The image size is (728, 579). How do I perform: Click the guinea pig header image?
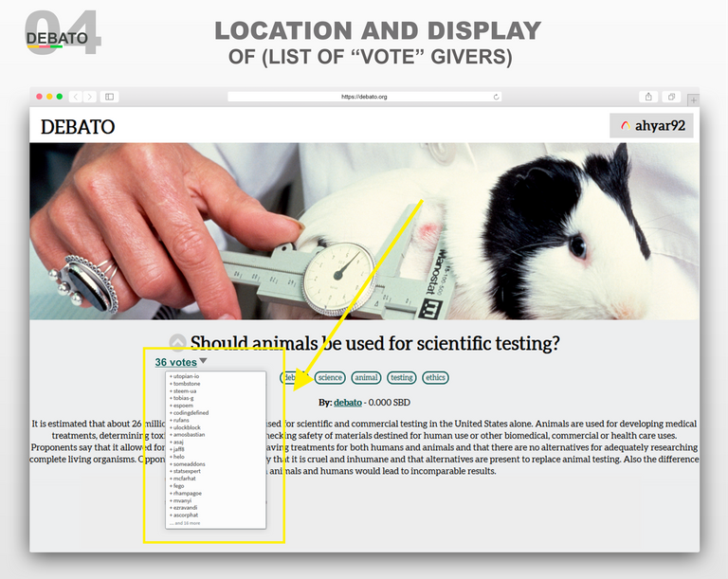click(364, 231)
